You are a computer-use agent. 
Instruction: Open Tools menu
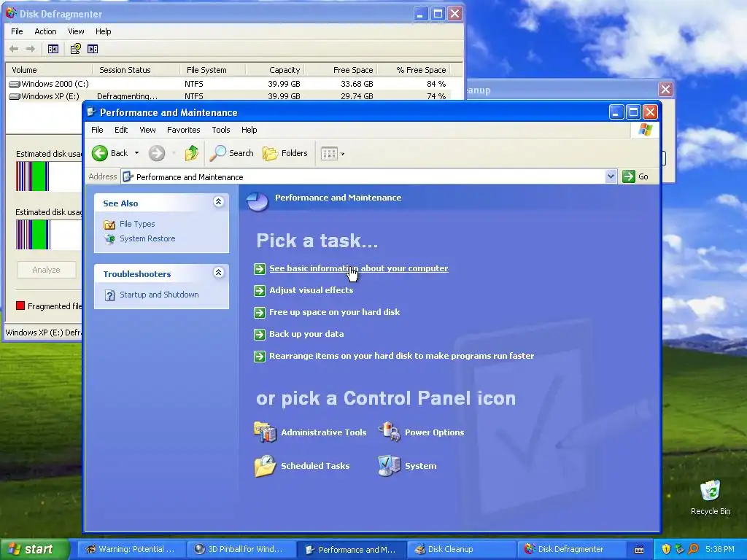coord(220,130)
